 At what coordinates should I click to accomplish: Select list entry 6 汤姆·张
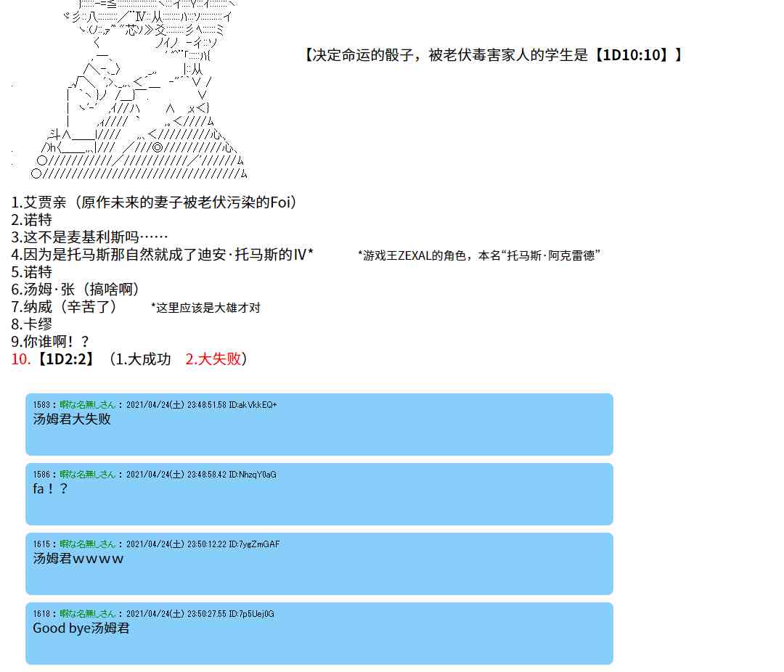click(x=75, y=290)
